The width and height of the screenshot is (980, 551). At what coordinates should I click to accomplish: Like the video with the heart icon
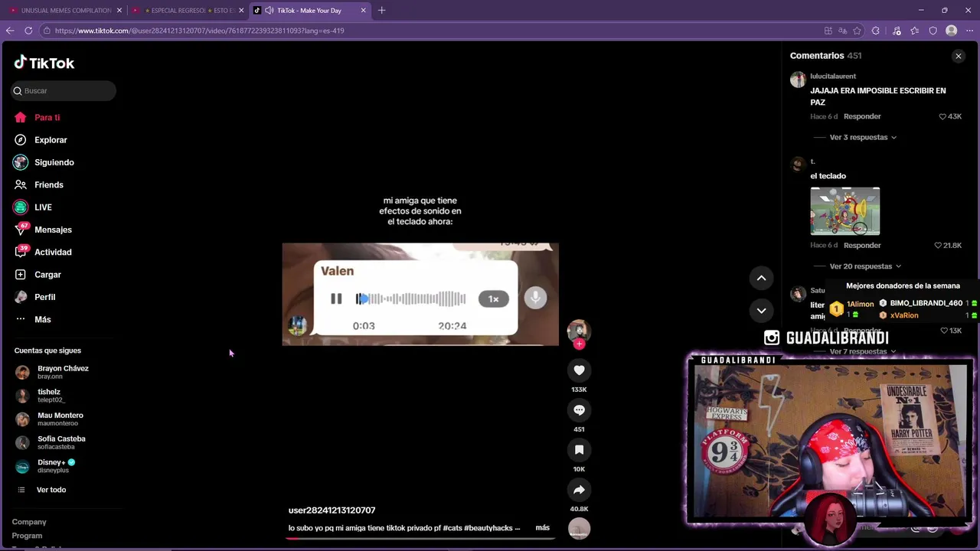[x=579, y=370]
